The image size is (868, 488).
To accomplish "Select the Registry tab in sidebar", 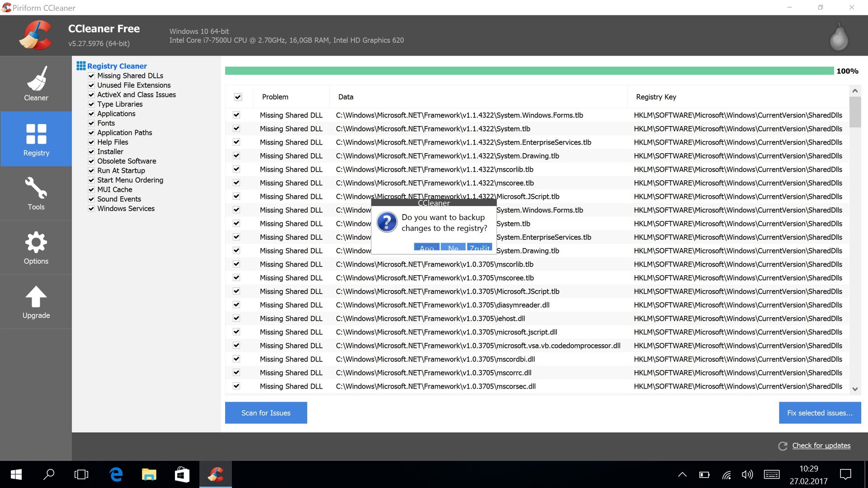I will [x=36, y=139].
